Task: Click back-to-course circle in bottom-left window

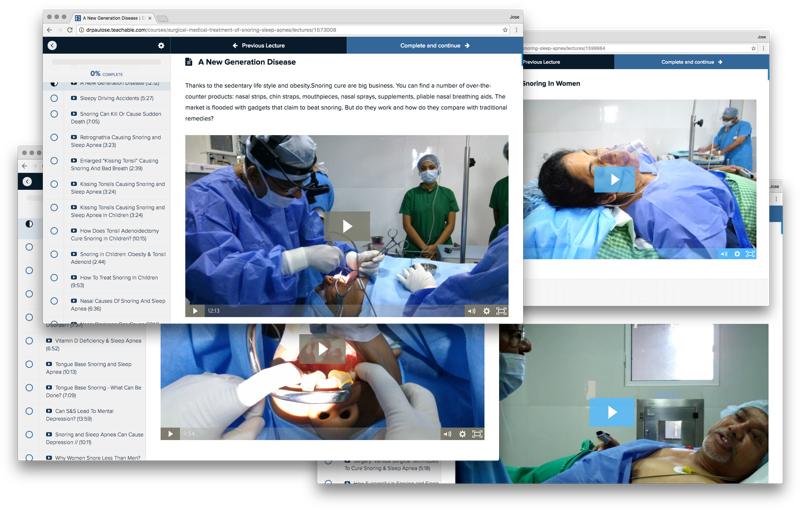Action: coord(28,182)
